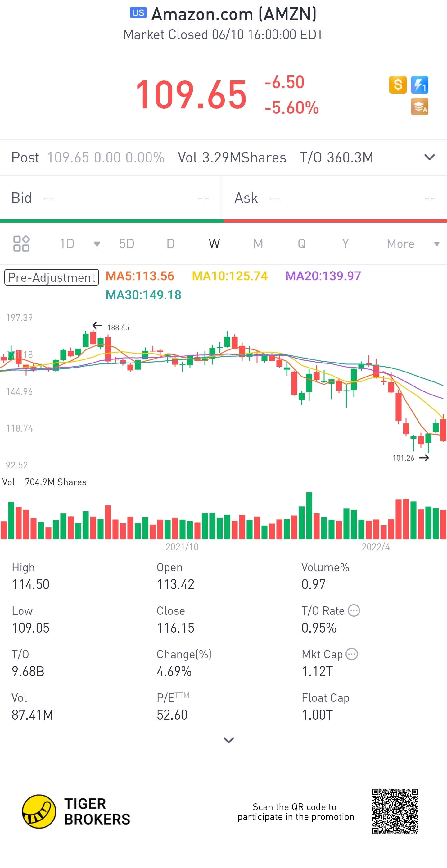
Task: Tap the US market flag badge
Action: coord(138,13)
